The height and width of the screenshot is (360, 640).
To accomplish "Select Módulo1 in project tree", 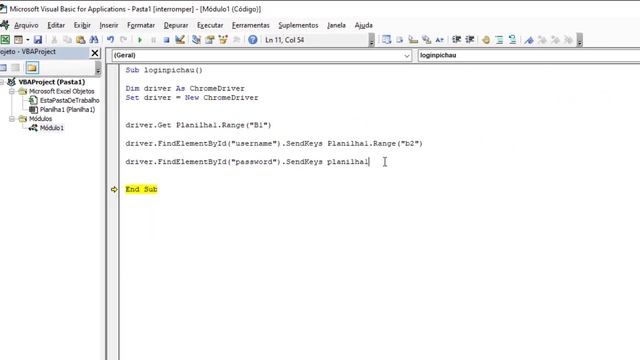I will [51, 128].
